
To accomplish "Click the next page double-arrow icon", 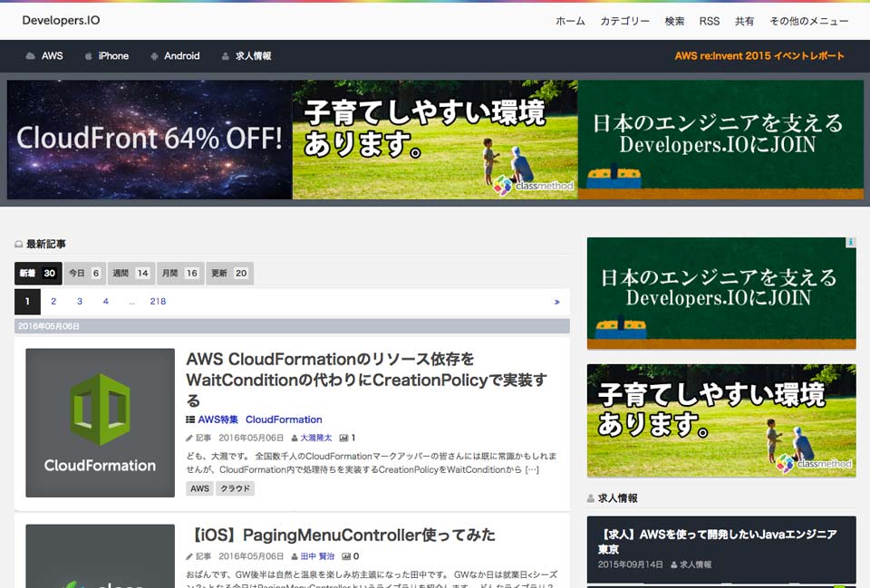I will (x=556, y=303).
